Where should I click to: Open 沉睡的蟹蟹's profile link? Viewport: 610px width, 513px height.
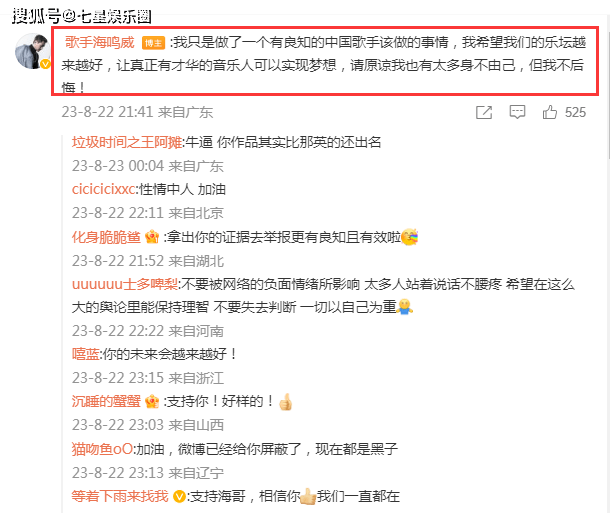click(106, 401)
